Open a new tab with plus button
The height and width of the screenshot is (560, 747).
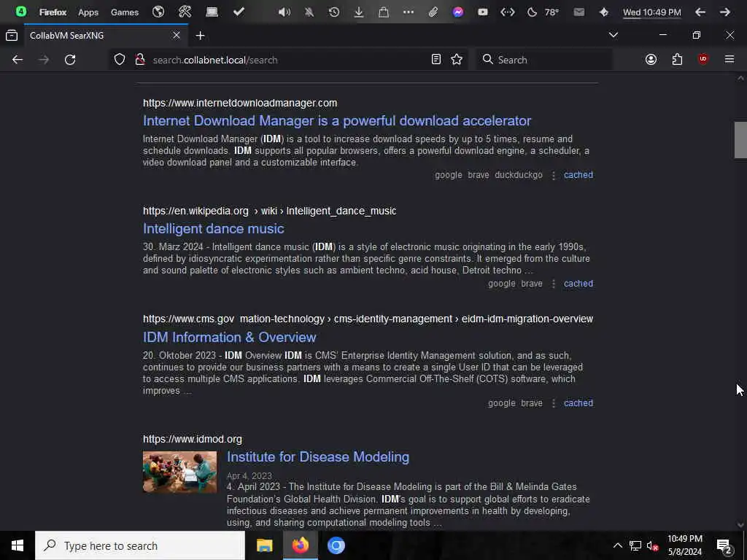pyautogui.click(x=200, y=36)
